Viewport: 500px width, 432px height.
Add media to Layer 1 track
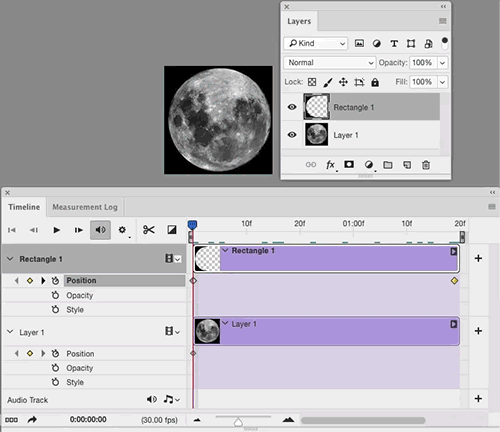pyautogui.click(x=478, y=331)
